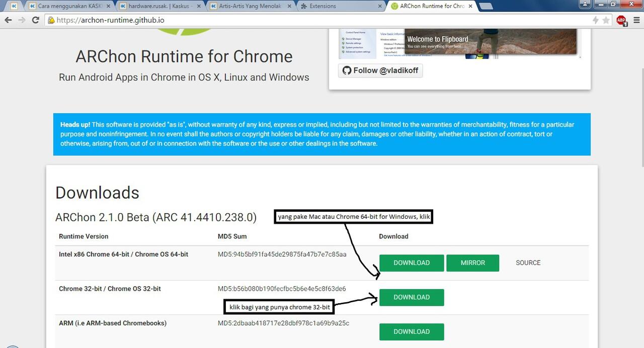Close the 'Cara menggunakan KASKUS' tab
Viewport: 644px width, 348px height.
pos(109,6)
